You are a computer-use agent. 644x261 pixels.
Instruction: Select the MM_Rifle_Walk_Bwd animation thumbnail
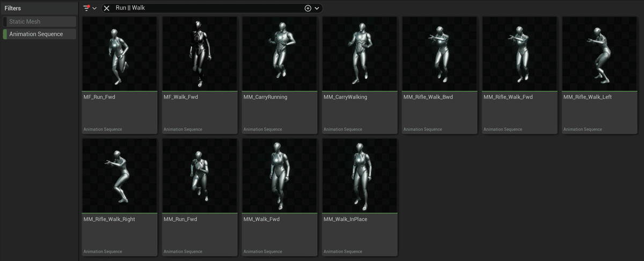[440, 54]
